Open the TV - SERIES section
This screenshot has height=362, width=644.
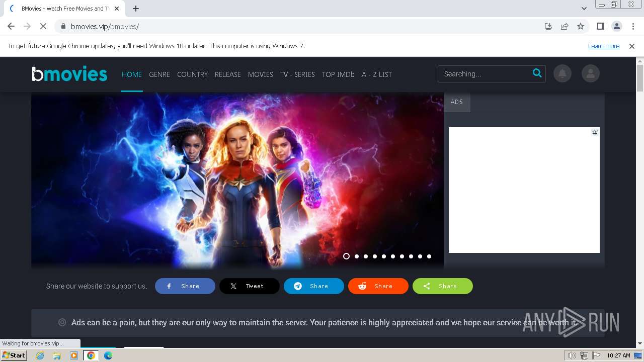[297, 74]
